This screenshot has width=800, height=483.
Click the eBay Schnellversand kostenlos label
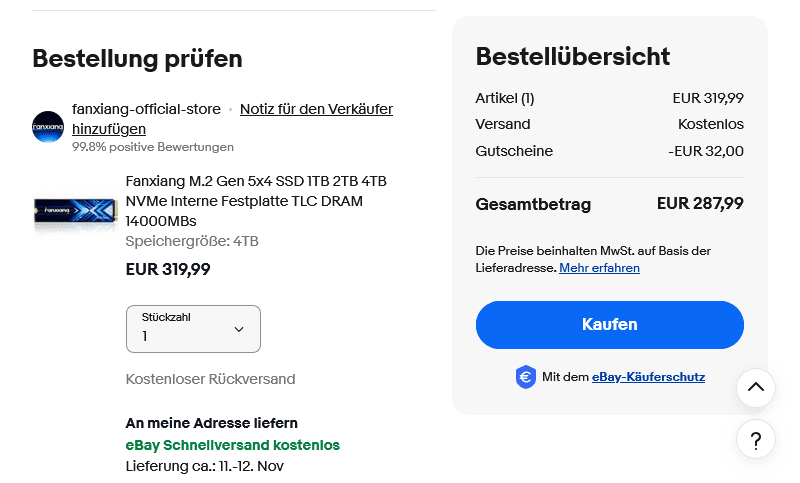[232, 445]
